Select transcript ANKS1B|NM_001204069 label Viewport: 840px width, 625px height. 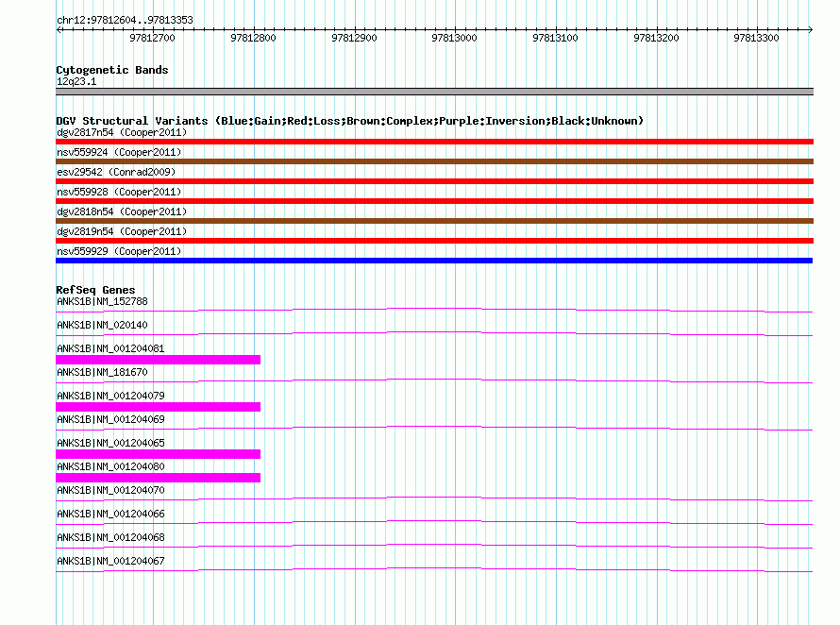pos(110,419)
